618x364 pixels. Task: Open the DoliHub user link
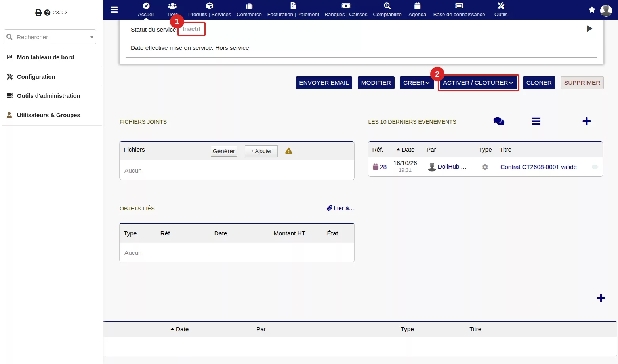pos(452,167)
